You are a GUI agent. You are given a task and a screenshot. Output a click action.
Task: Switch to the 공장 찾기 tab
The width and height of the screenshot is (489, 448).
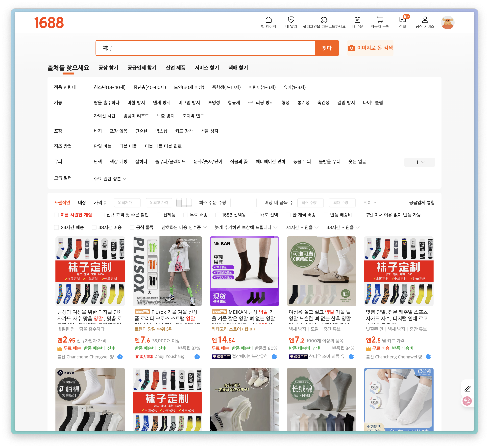tap(108, 68)
